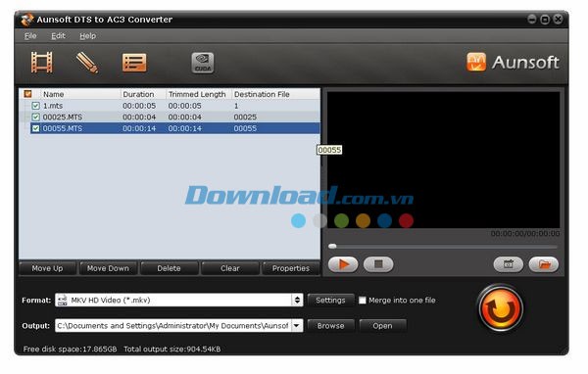Image resolution: width=588 pixels, height=374 pixels.
Task: Click trimmed length 00:00:14 of 00055.MTS
Action: point(185,128)
